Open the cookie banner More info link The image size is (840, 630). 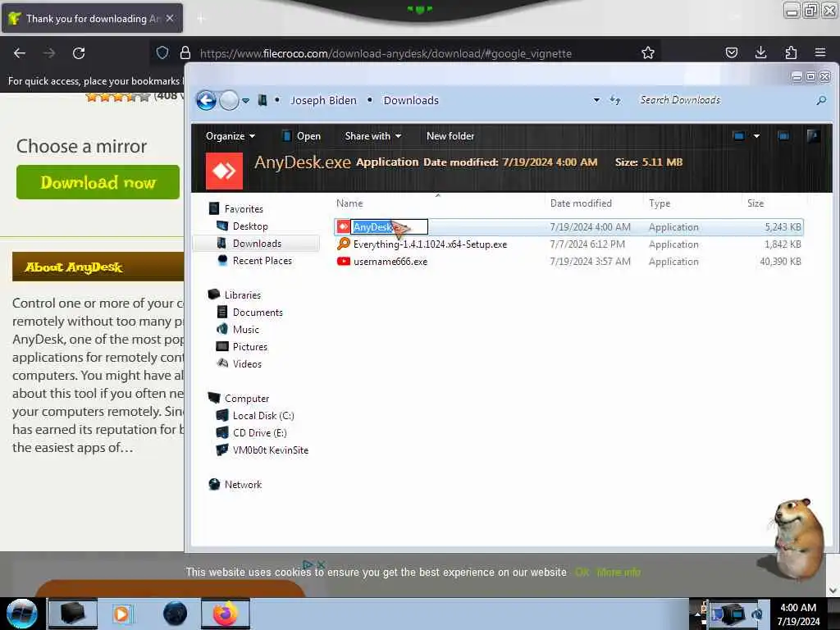619,572
